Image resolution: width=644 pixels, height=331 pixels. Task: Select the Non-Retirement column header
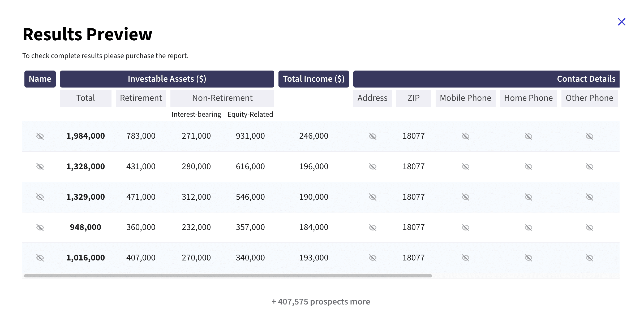click(222, 98)
